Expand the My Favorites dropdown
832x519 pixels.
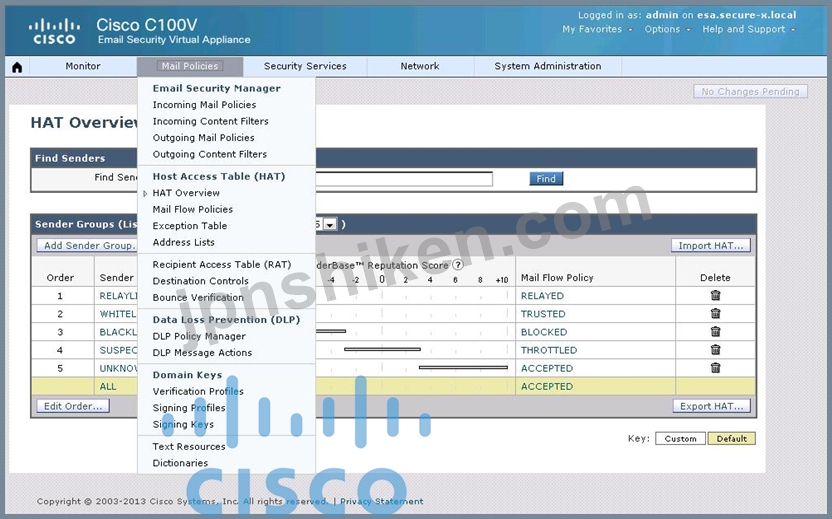pos(597,29)
